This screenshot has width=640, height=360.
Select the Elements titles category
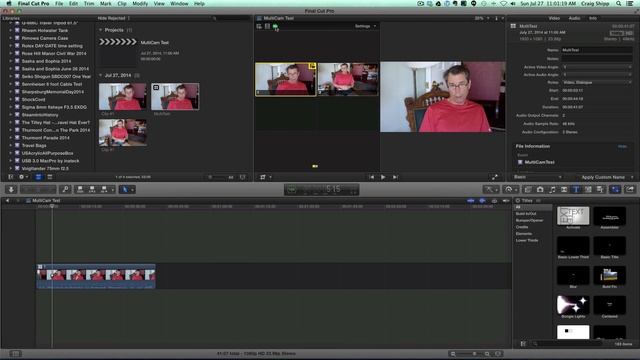[523, 234]
